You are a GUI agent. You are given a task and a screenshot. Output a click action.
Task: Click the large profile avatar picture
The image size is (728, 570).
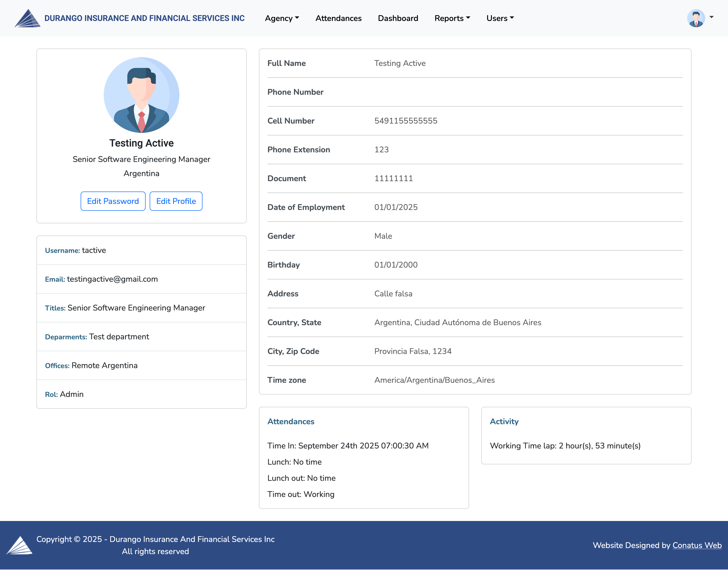(142, 95)
